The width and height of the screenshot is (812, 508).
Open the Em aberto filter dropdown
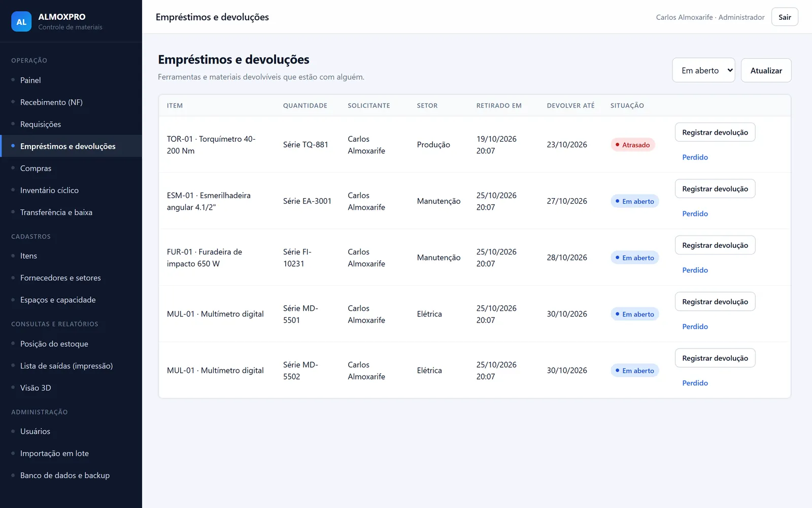coord(703,70)
